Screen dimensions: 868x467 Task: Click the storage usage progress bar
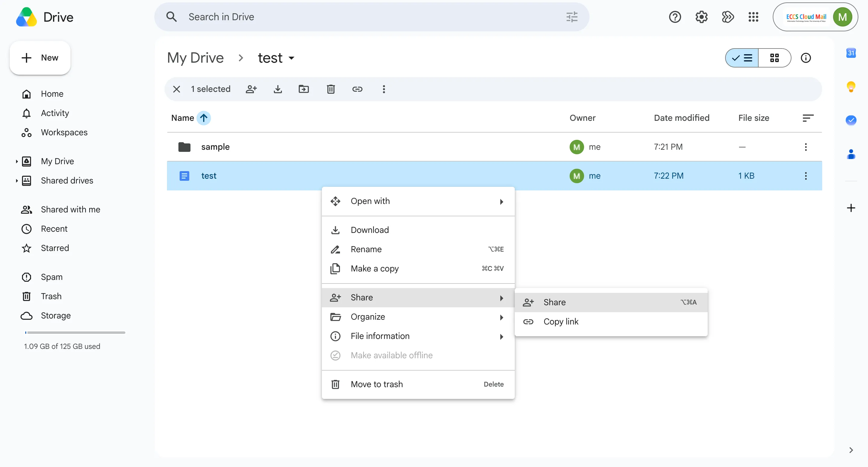click(x=75, y=333)
